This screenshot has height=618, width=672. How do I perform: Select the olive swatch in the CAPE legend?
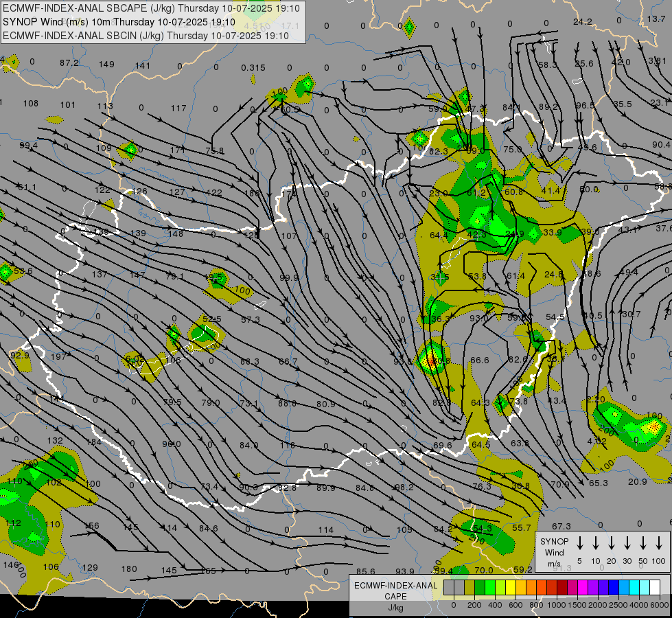coord(470,588)
